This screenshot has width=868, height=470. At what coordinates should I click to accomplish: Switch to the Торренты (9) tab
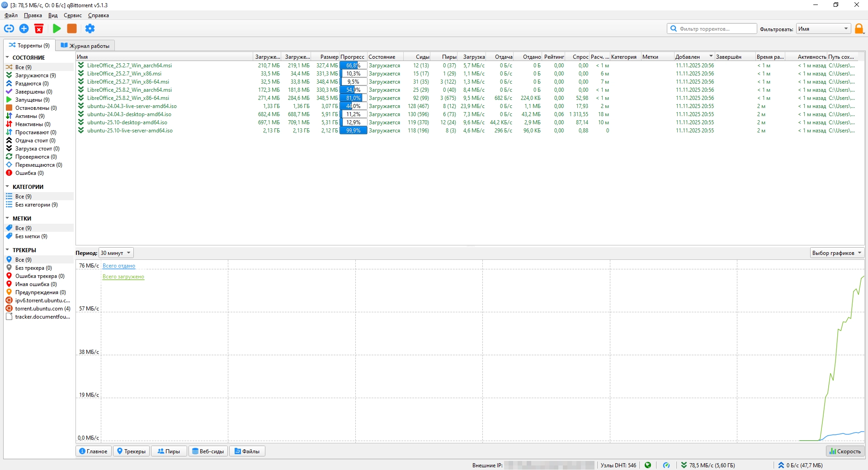click(29, 46)
